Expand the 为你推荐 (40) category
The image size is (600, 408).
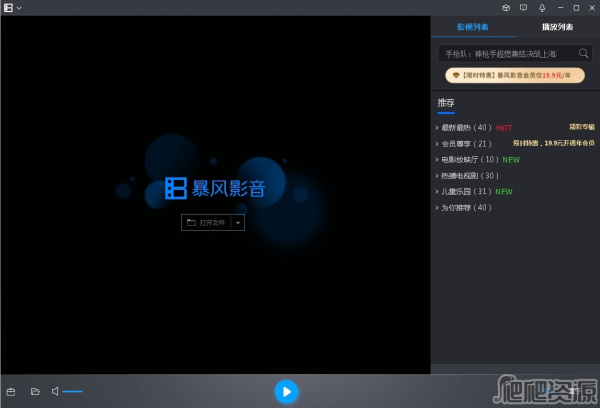coord(463,207)
